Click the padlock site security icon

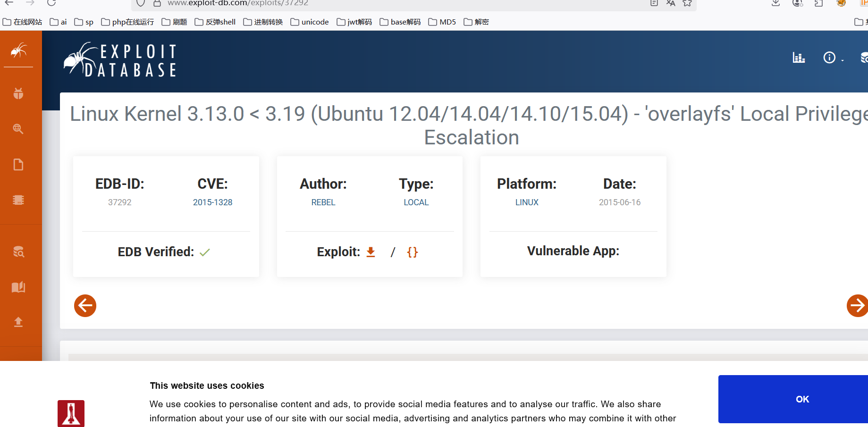157,3
